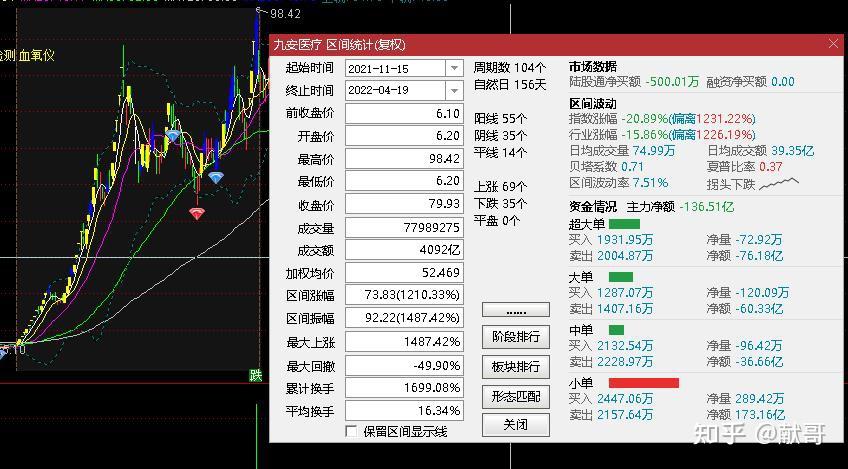Image resolution: width=848 pixels, height=469 pixels.
Task: Click the 开盘价 value 6.20
Action: pyautogui.click(x=404, y=136)
